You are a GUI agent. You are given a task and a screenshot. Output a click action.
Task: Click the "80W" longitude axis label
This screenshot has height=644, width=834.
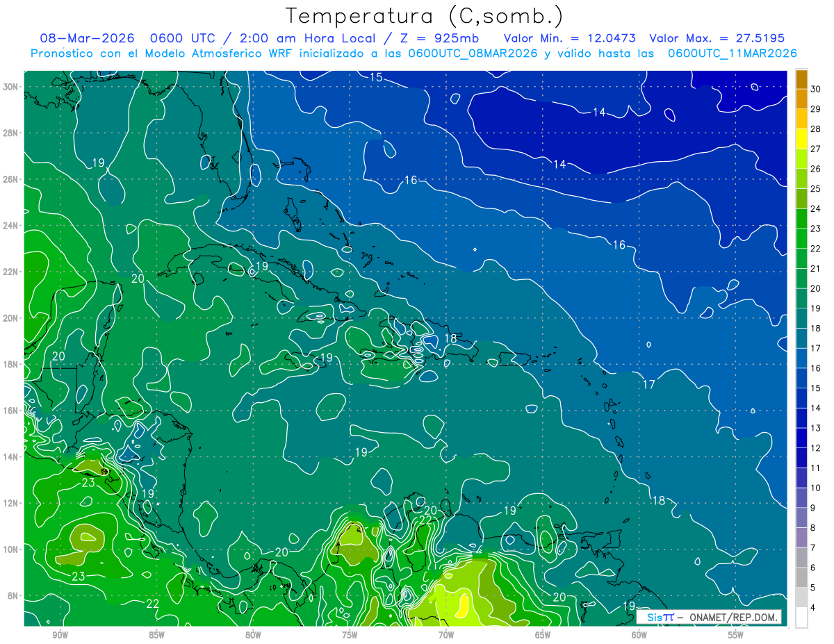pos(253,635)
